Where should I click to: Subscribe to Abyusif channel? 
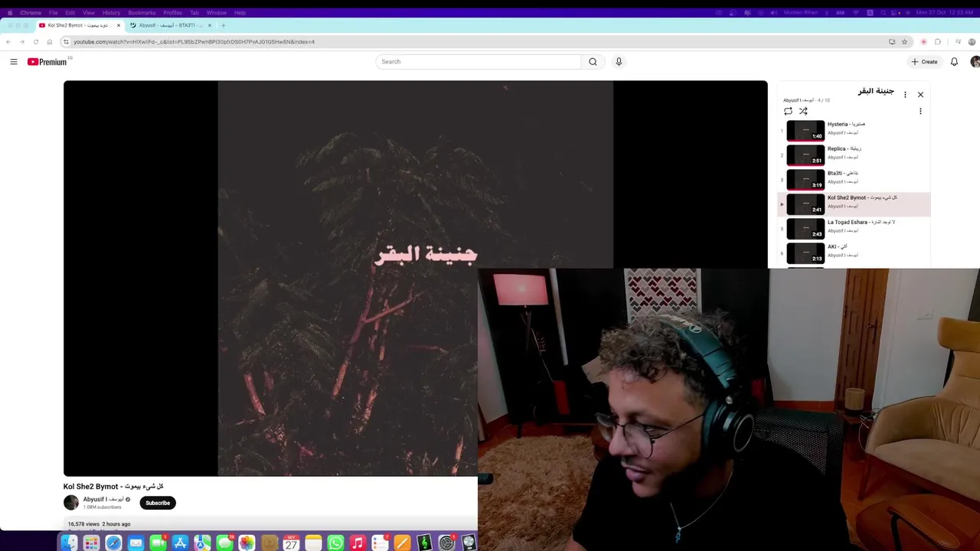coord(158,503)
